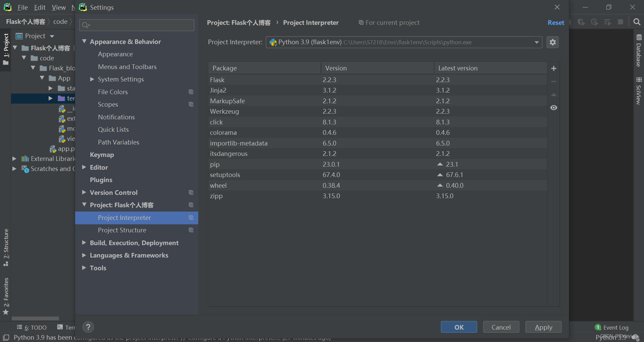Image resolution: width=644 pixels, height=342 pixels.
Task: Click File Colors project-level copy icon
Action: point(191,92)
